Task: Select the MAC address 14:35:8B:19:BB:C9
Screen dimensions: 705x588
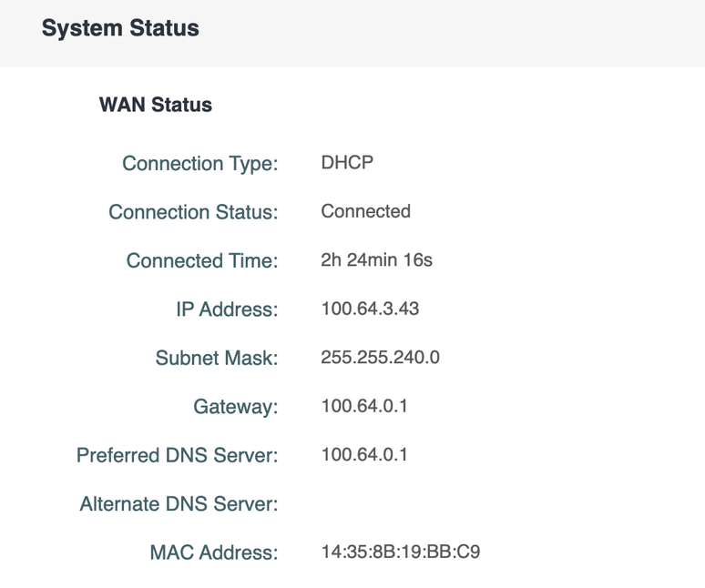Action: coord(400,552)
